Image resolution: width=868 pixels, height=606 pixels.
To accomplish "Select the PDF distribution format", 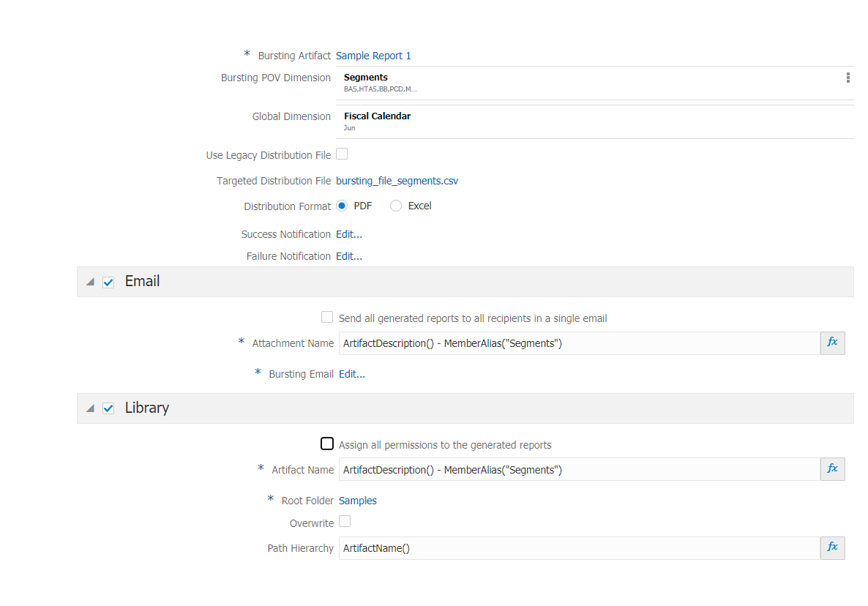I will click(343, 206).
